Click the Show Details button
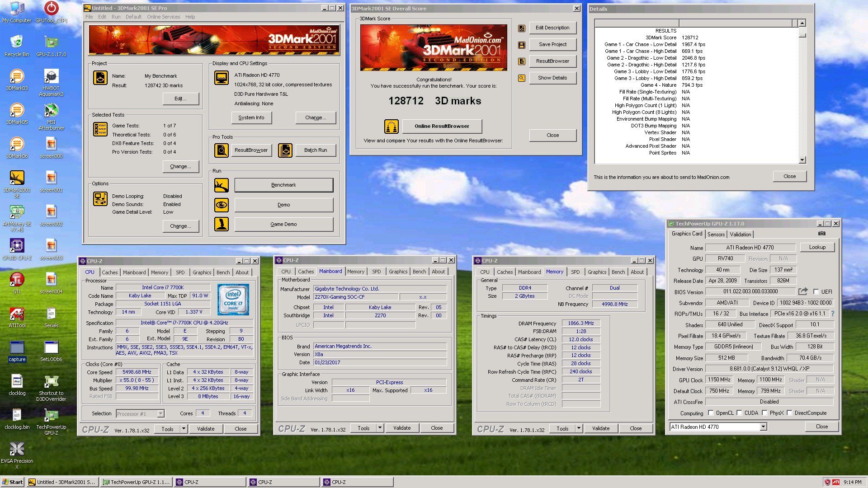 552,78
